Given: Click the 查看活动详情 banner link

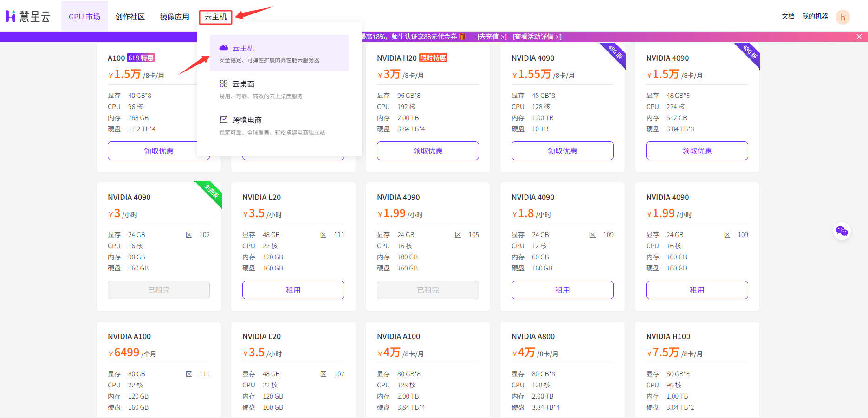Looking at the screenshot, I should point(537,37).
